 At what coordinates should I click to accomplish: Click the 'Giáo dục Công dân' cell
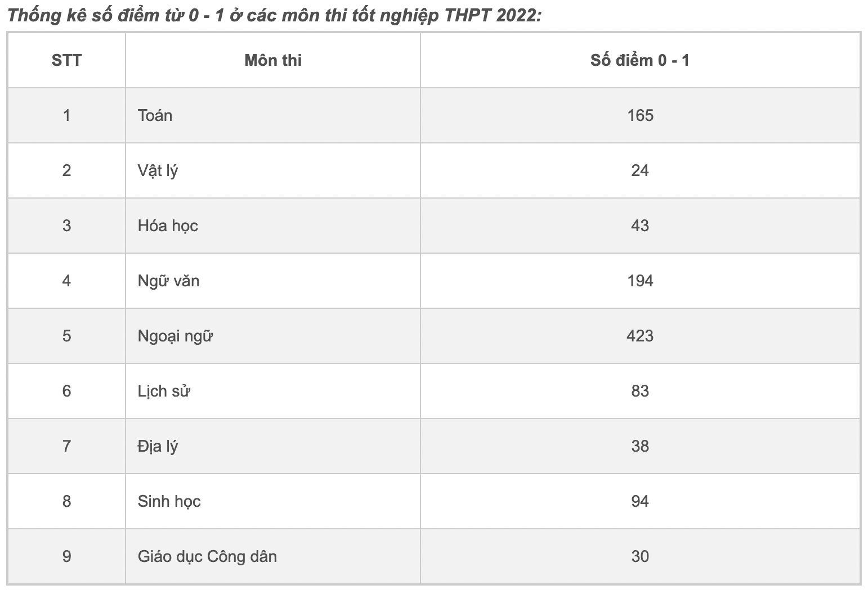click(207, 556)
